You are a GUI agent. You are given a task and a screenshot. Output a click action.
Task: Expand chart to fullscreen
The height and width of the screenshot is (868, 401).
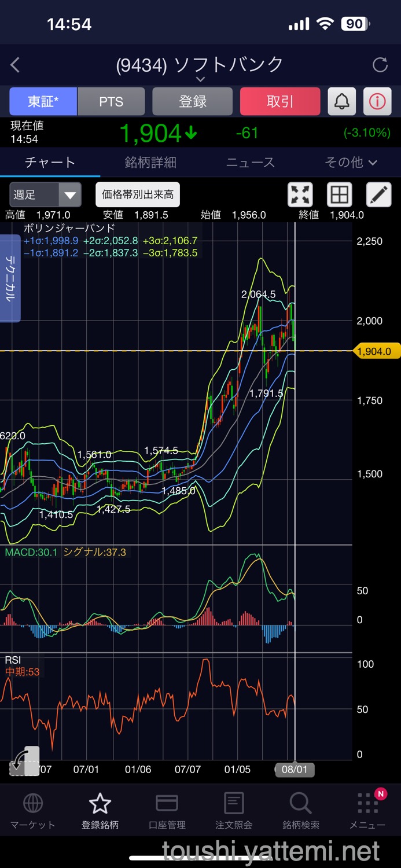[300, 195]
